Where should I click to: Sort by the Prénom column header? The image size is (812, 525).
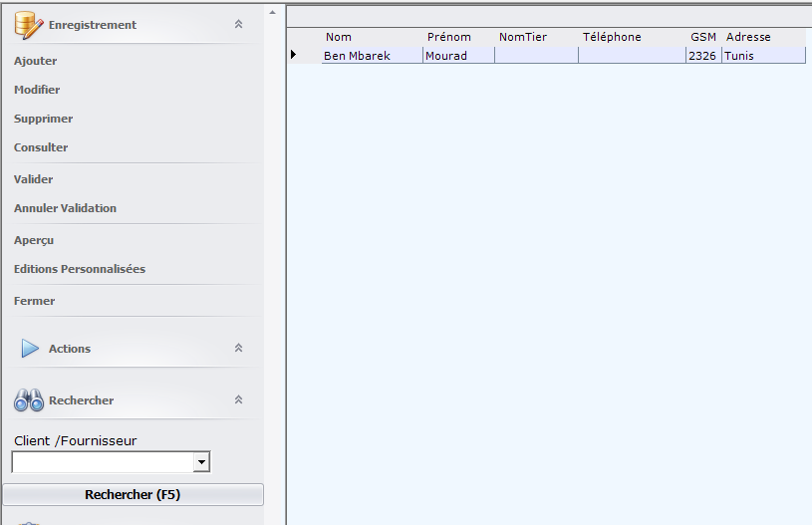point(449,37)
